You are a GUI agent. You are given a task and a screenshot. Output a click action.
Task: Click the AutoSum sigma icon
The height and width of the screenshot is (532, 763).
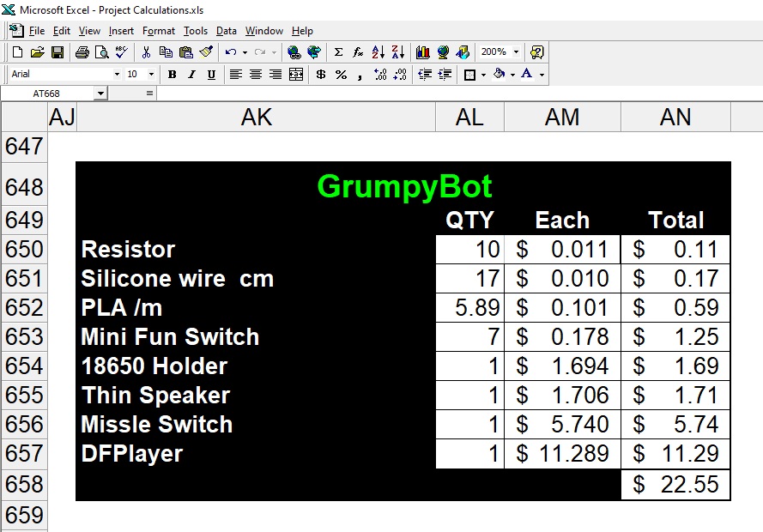pyautogui.click(x=338, y=52)
